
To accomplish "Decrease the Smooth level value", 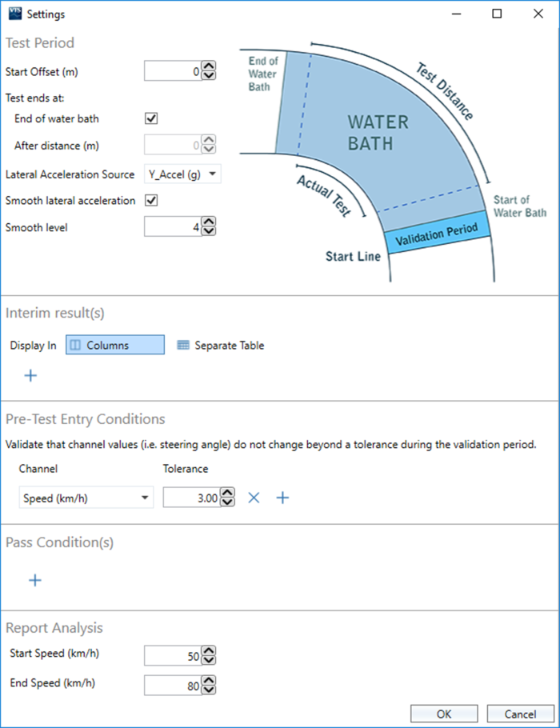I will pyautogui.click(x=209, y=232).
